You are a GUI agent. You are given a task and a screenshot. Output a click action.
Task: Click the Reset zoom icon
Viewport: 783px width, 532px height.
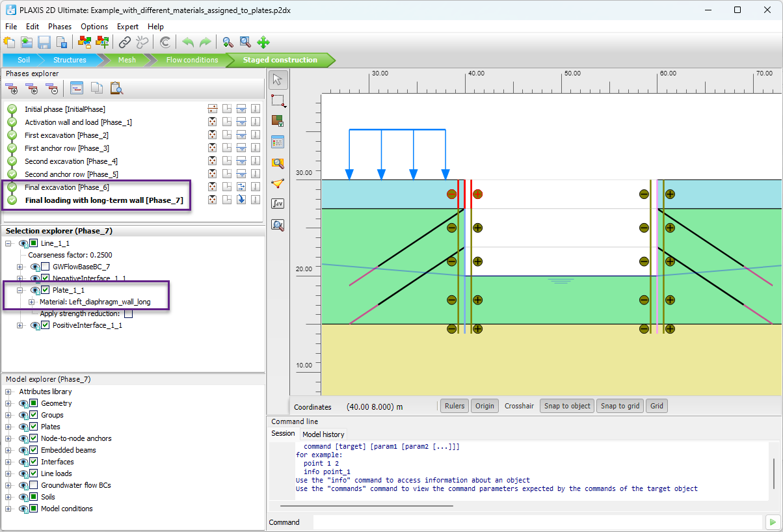[245, 42]
